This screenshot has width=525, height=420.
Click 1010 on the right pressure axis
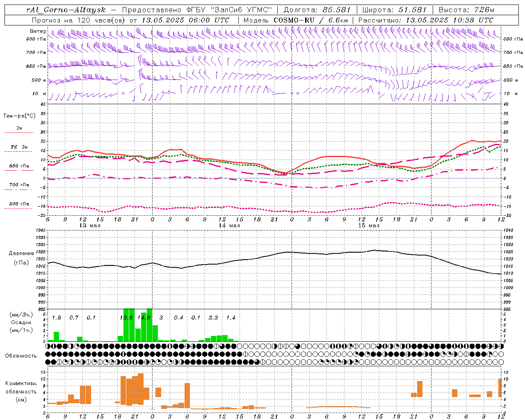tap(508, 274)
